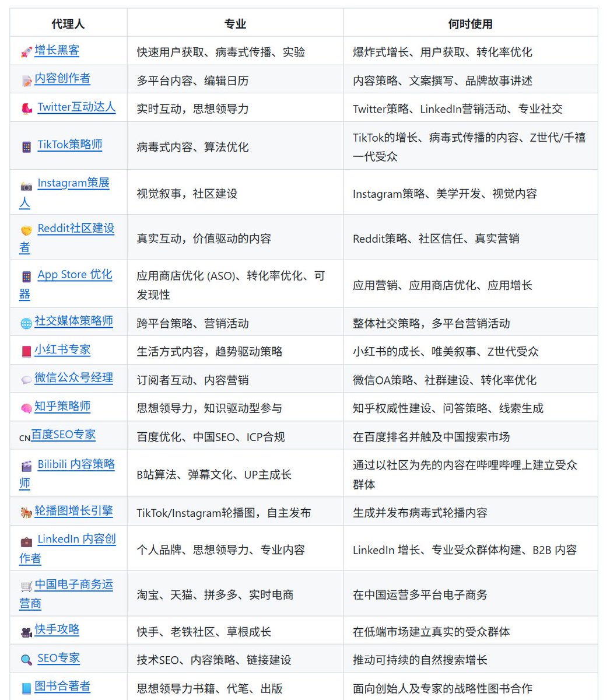The height and width of the screenshot is (700, 610).
Task: Click the memo icon beside 内容创作者
Action: point(26,80)
